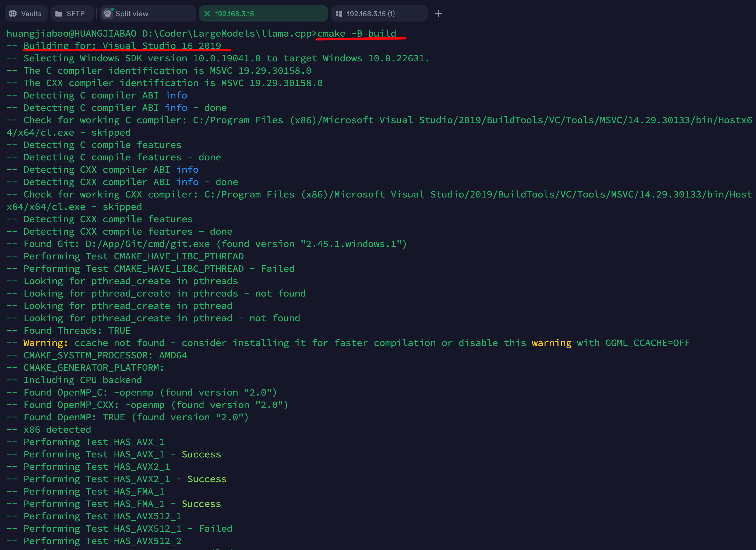This screenshot has height=550, width=756.
Task: Click 'Check for working C compiler:' line
Action: click(x=379, y=126)
